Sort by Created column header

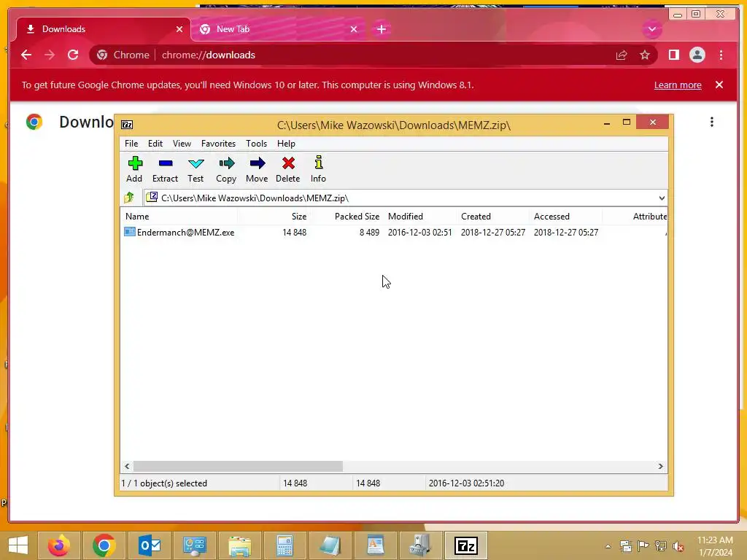(x=492, y=216)
